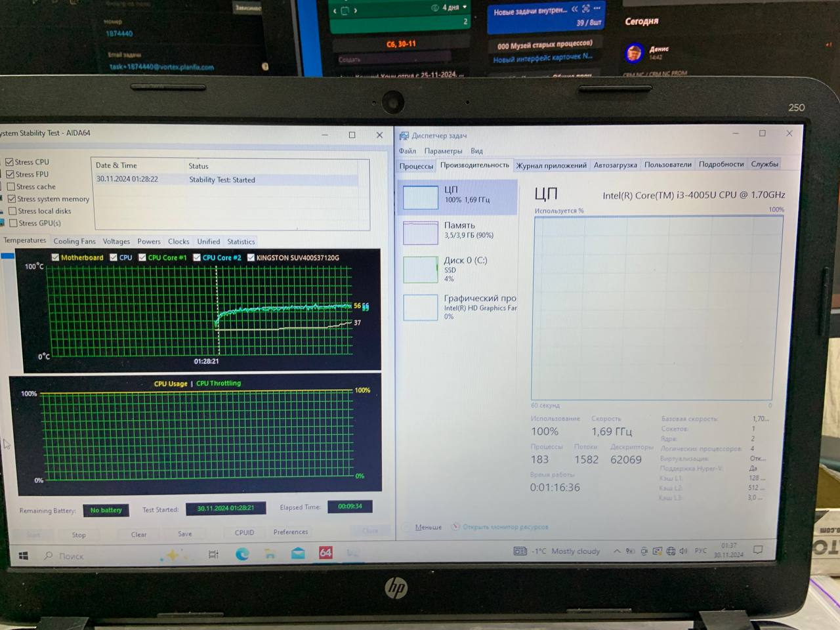
Task: Launch Microsoft Edge from the taskbar
Action: (242, 554)
